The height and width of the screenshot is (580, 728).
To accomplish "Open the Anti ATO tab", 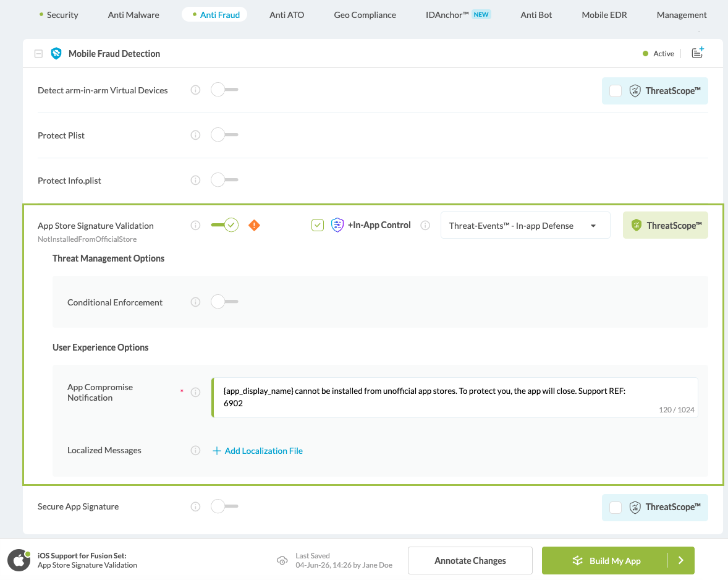I will 287,15.
